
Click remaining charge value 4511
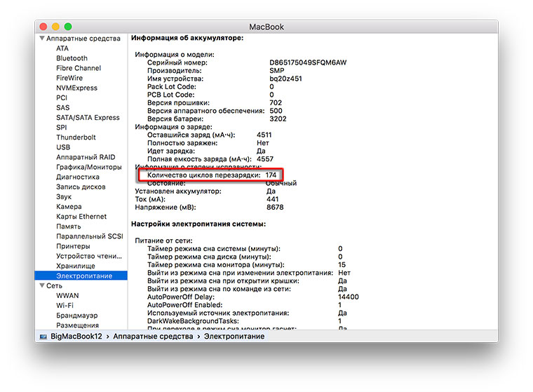pos(264,135)
